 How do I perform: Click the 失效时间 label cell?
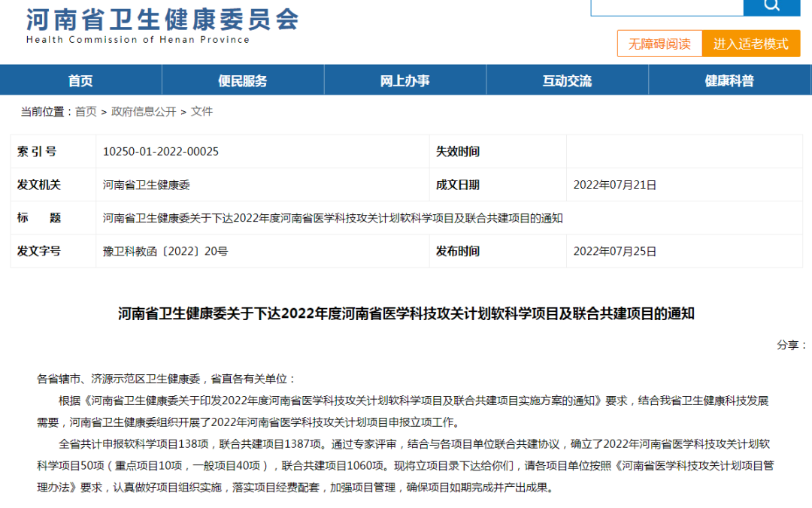[498, 151]
